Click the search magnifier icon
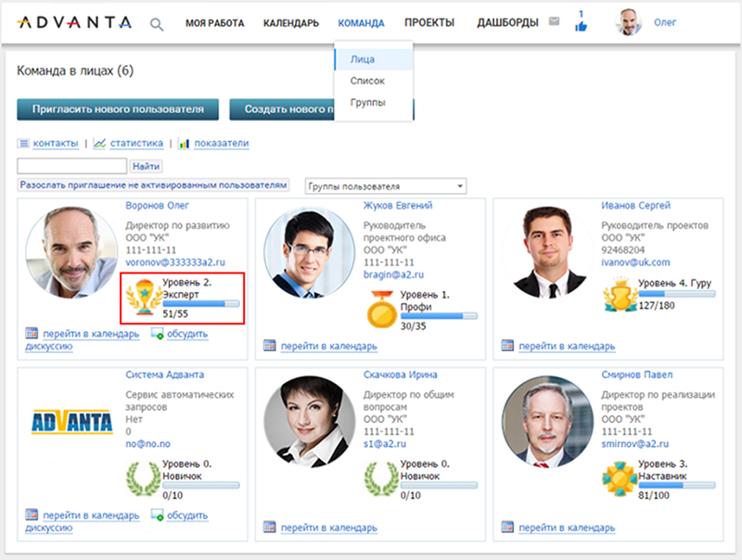Image resolution: width=742 pixels, height=560 pixels. pyautogui.click(x=157, y=24)
